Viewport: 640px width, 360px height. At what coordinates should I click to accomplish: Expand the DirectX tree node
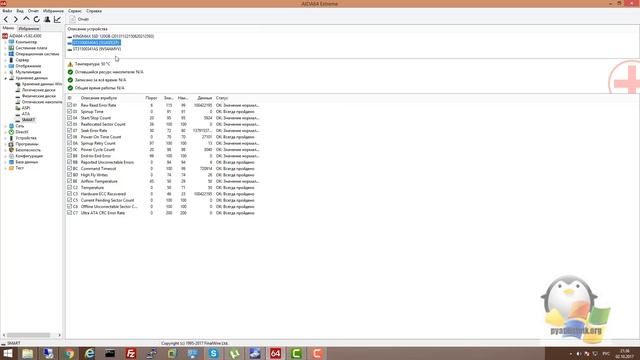tap(5, 132)
